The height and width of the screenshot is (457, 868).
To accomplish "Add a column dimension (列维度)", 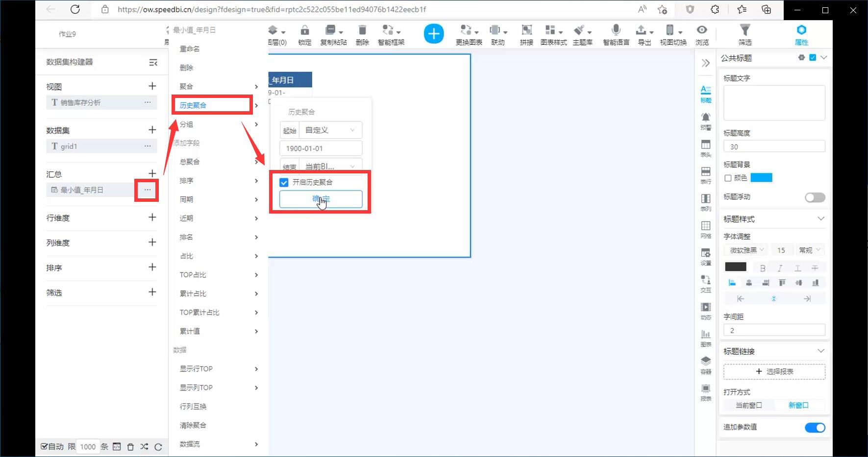I will pos(152,242).
